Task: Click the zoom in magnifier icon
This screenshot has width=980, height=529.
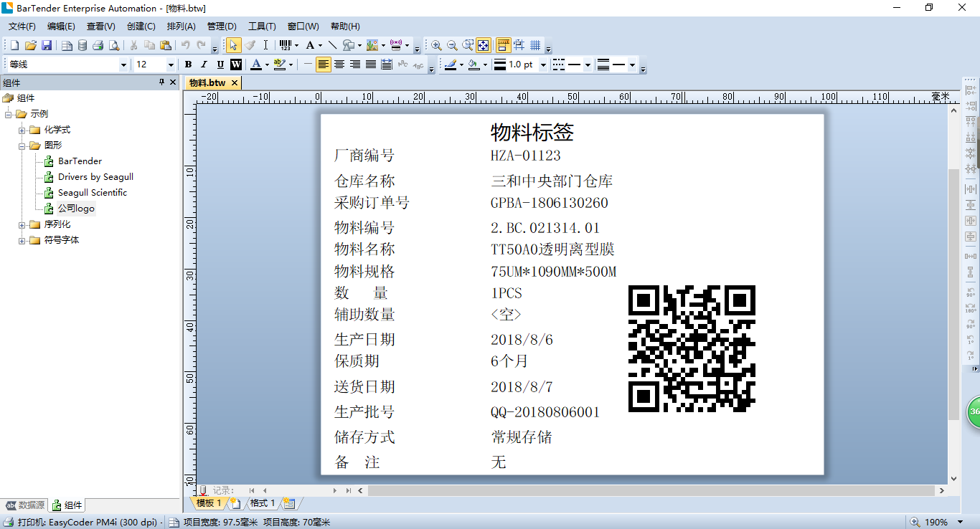Action: pos(435,45)
